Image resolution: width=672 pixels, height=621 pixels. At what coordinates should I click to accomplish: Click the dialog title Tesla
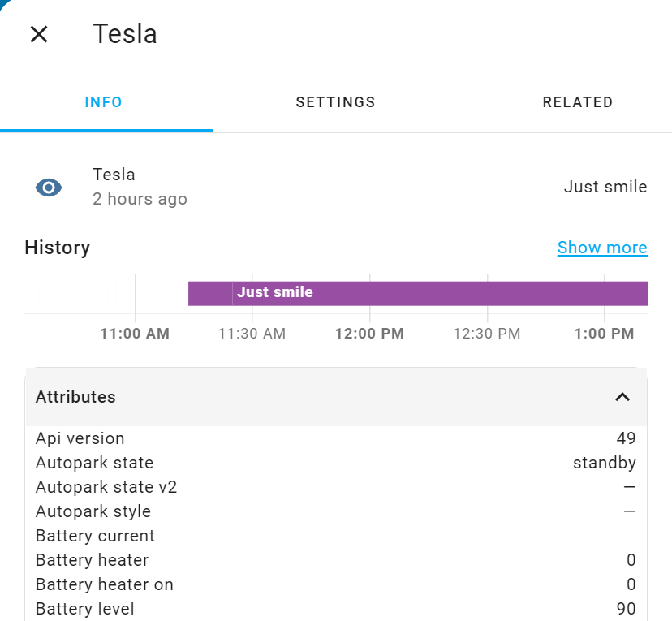(x=125, y=34)
